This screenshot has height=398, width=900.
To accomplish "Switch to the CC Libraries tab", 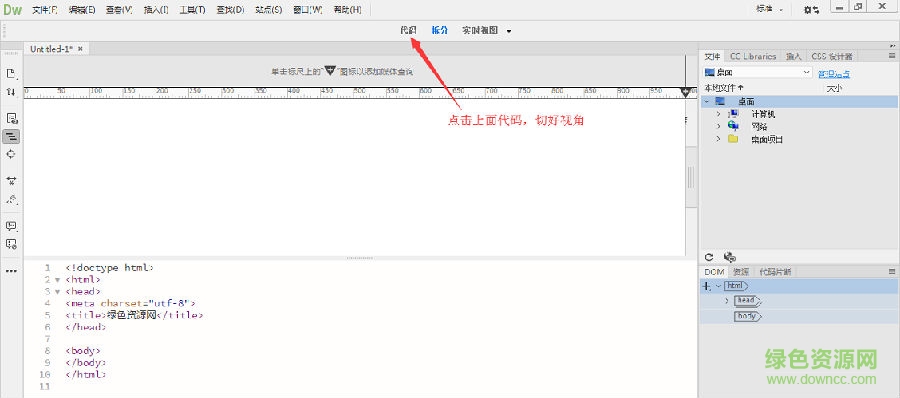I will click(753, 56).
